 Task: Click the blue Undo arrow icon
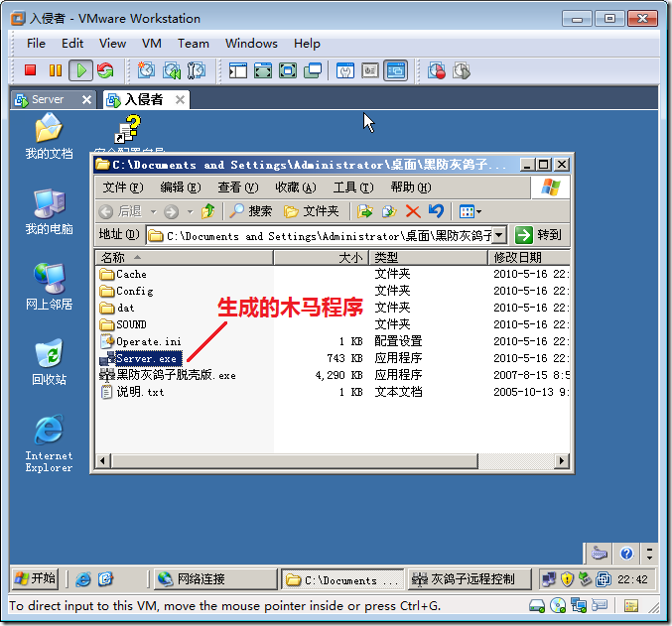click(x=437, y=210)
